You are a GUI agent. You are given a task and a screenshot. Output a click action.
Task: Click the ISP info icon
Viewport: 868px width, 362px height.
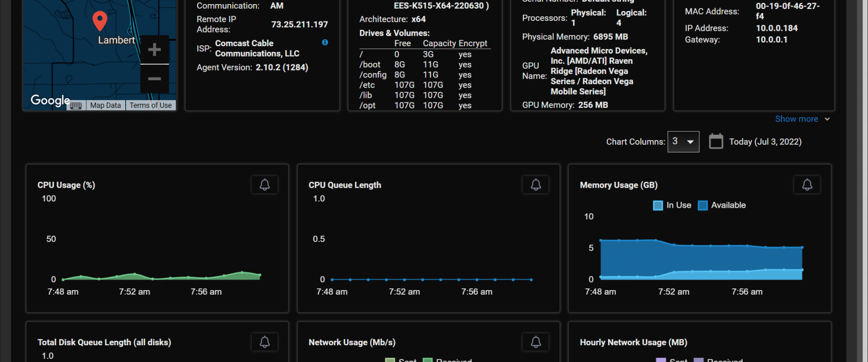tap(325, 42)
